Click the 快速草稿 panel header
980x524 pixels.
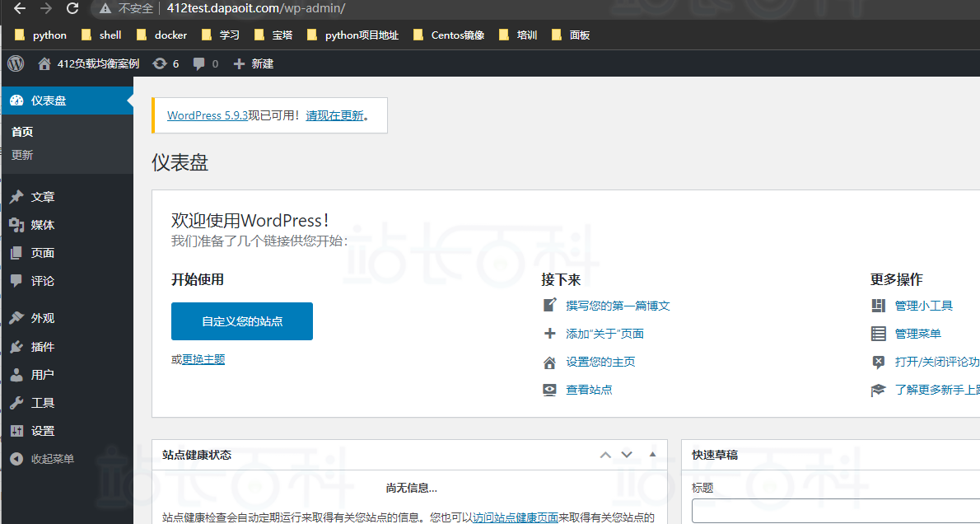click(x=831, y=456)
